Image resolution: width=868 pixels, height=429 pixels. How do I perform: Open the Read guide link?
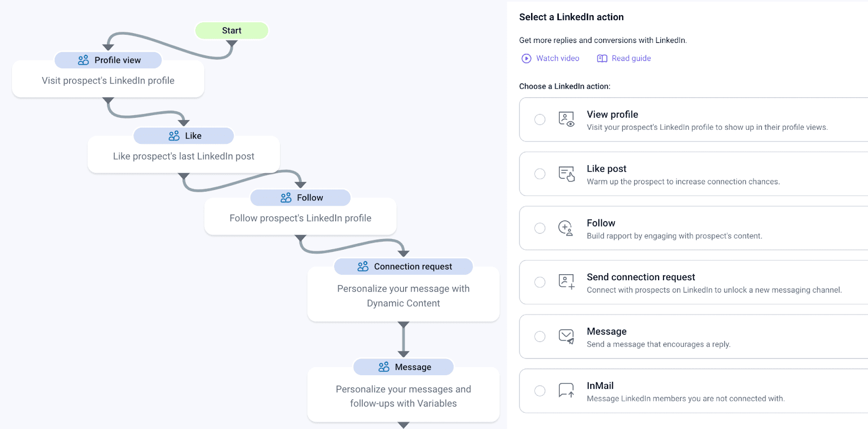(631, 59)
